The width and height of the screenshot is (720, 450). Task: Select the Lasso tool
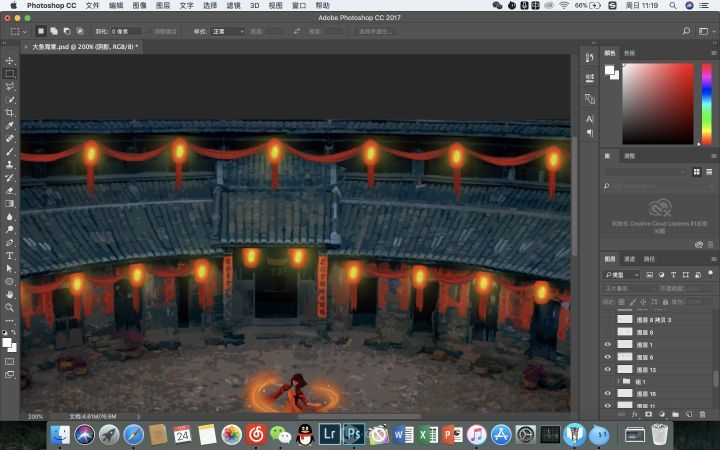coord(10,87)
